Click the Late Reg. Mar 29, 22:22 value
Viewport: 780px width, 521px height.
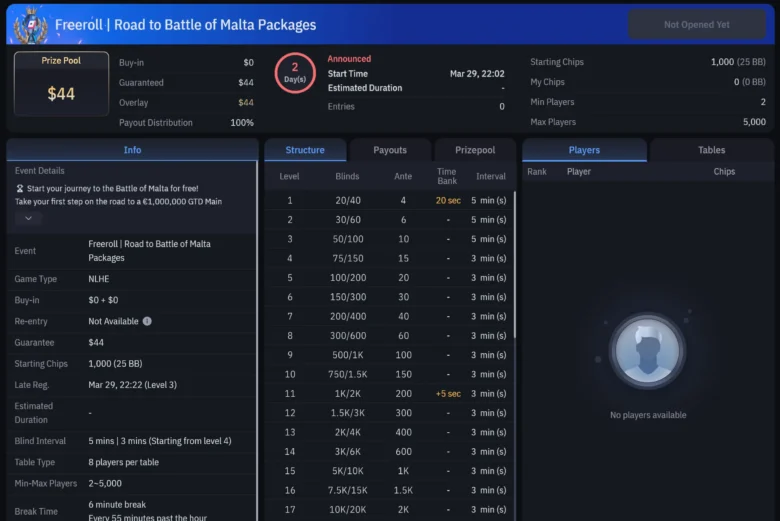pos(132,385)
